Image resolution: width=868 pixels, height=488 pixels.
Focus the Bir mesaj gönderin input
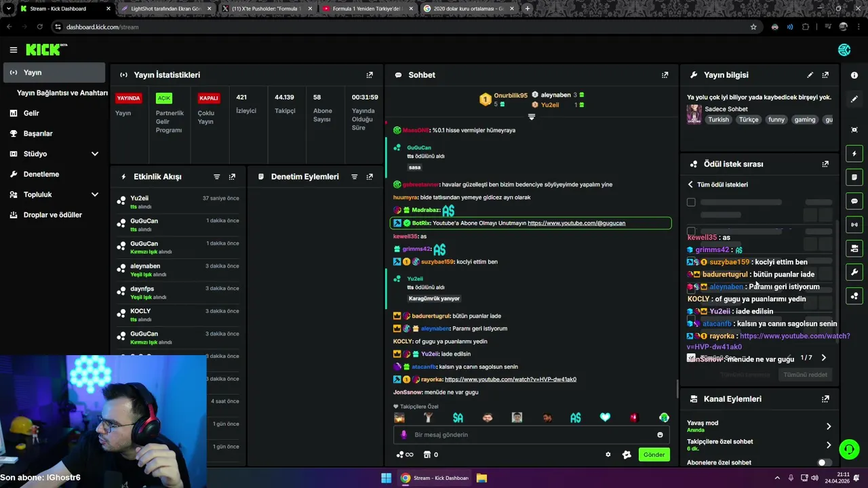click(x=531, y=435)
